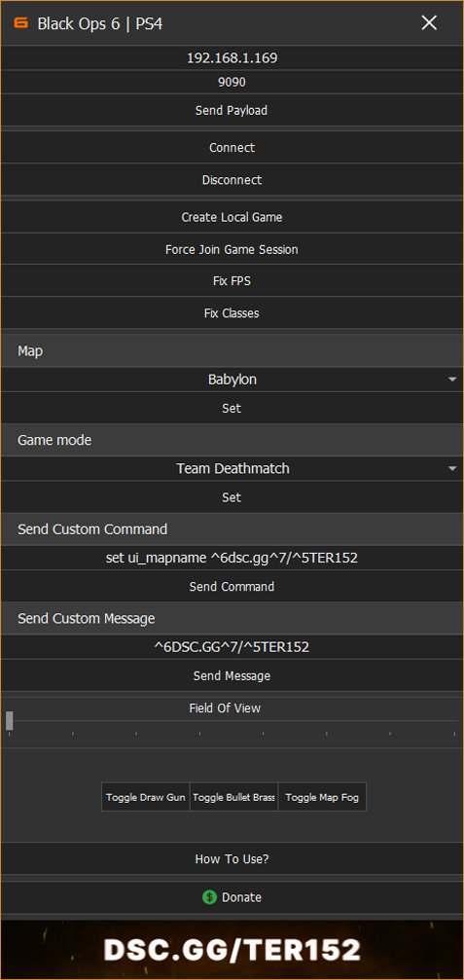This screenshot has width=464, height=980.
Task: Send the custom command
Action: pos(232,587)
